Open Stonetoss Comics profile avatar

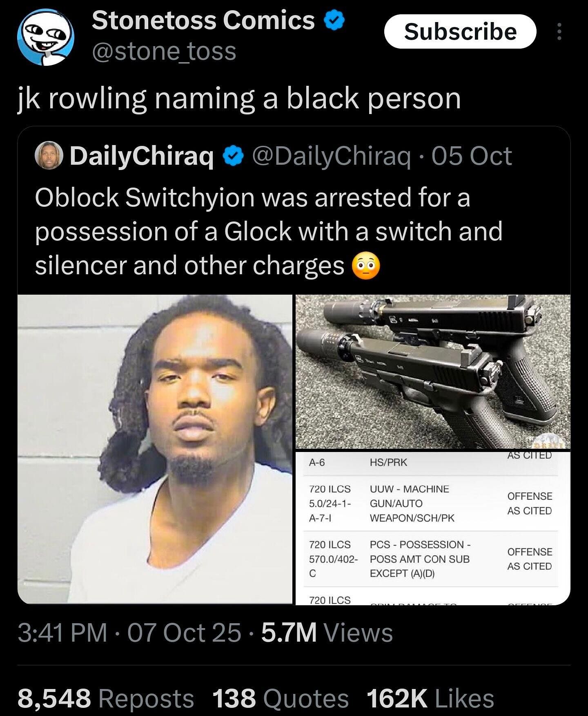pyautogui.click(x=45, y=37)
